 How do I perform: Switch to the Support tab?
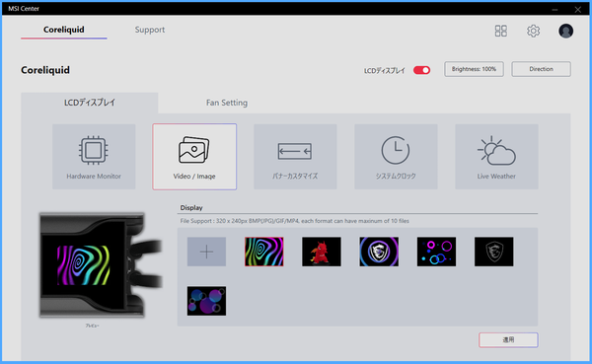pos(150,30)
